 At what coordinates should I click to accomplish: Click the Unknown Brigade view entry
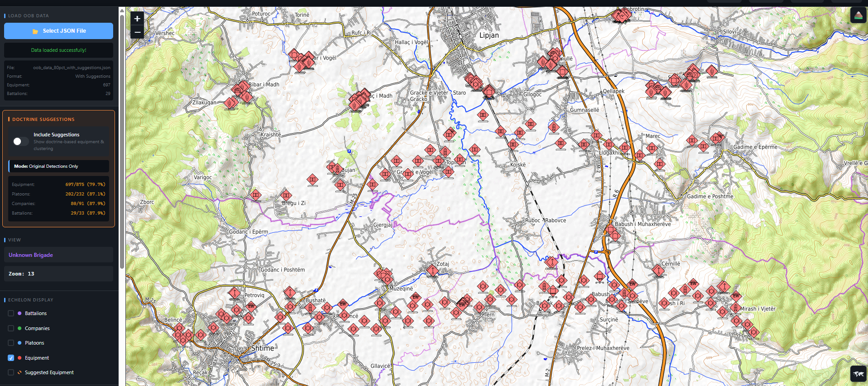58,255
